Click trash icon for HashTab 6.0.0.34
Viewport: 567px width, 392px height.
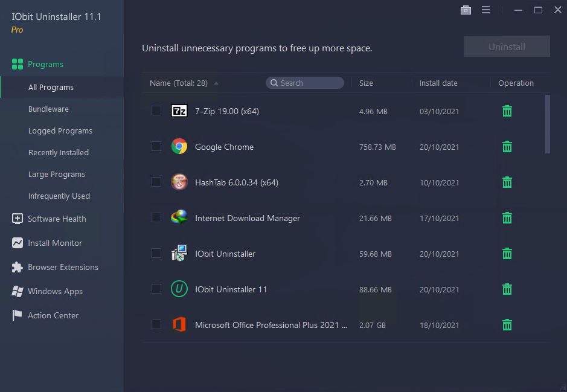click(507, 182)
